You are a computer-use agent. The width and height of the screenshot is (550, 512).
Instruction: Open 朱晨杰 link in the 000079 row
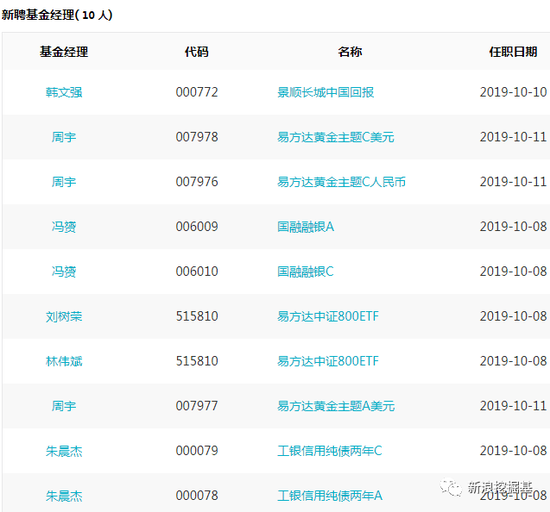point(64,451)
